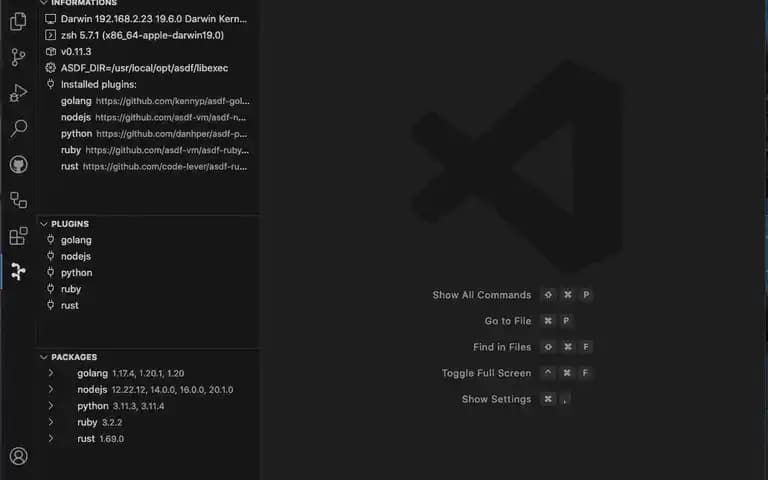The width and height of the screenshot is (768, 480).
Task: Click plug icon of rust in Plugins
Action: (x=50, y=305)
